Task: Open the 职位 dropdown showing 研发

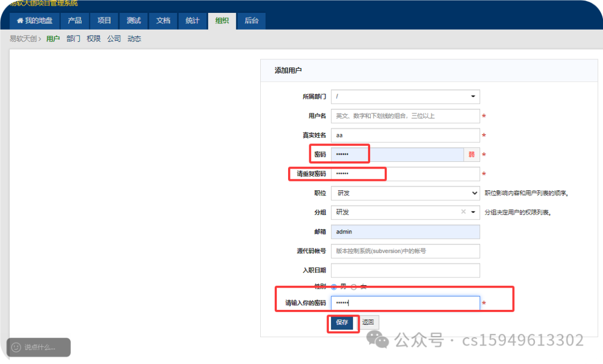Action: 405,193
